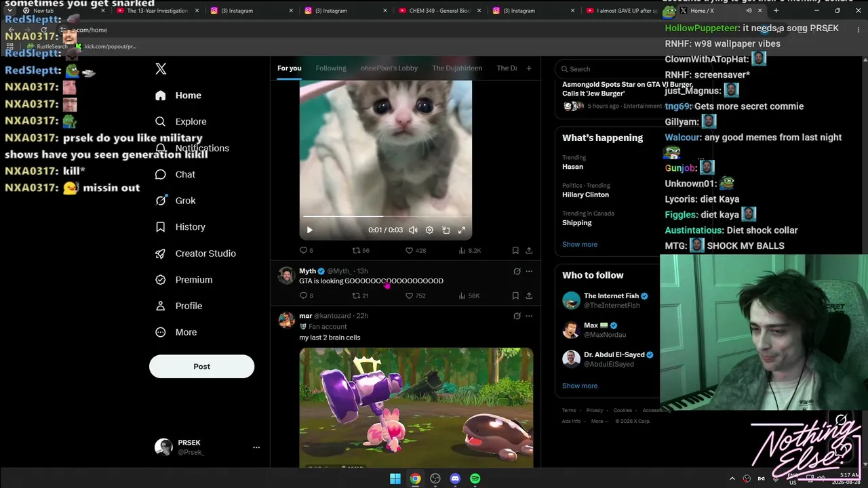Click the Post button
The height and width of the screenshot is (488, 868).
pos(201,366)
